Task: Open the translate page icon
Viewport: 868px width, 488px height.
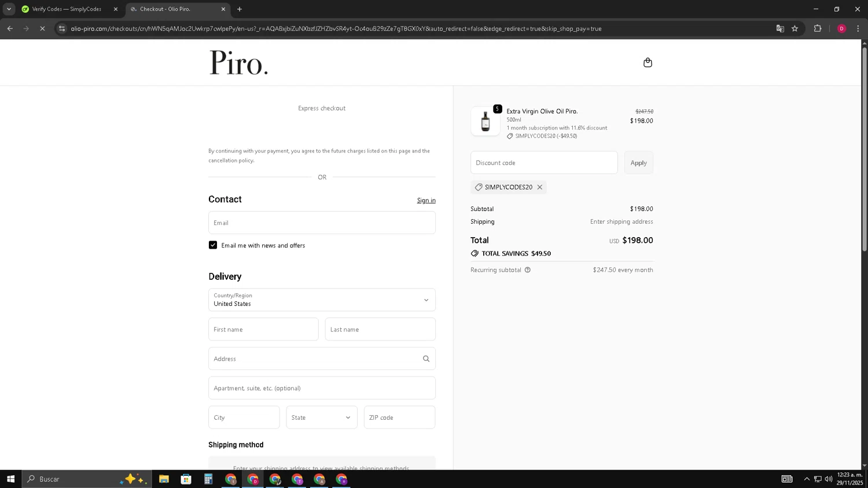Action: pos(780,28)
